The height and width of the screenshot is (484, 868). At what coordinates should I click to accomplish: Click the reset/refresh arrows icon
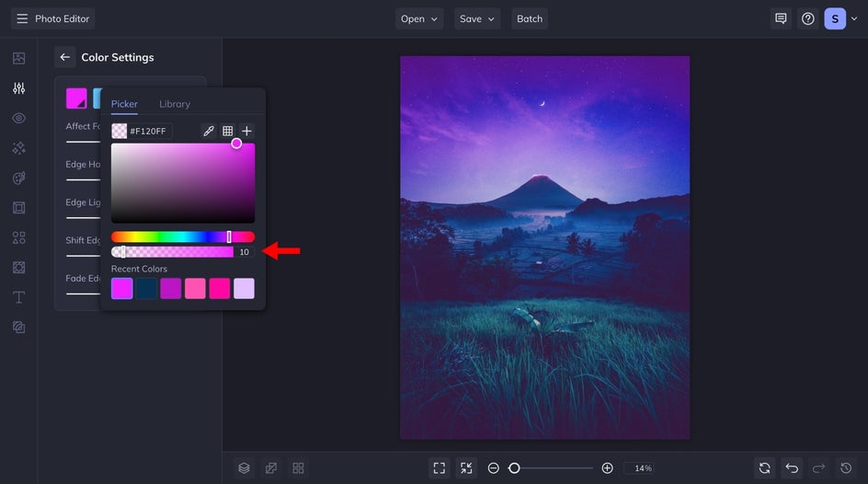coord(764,468)
